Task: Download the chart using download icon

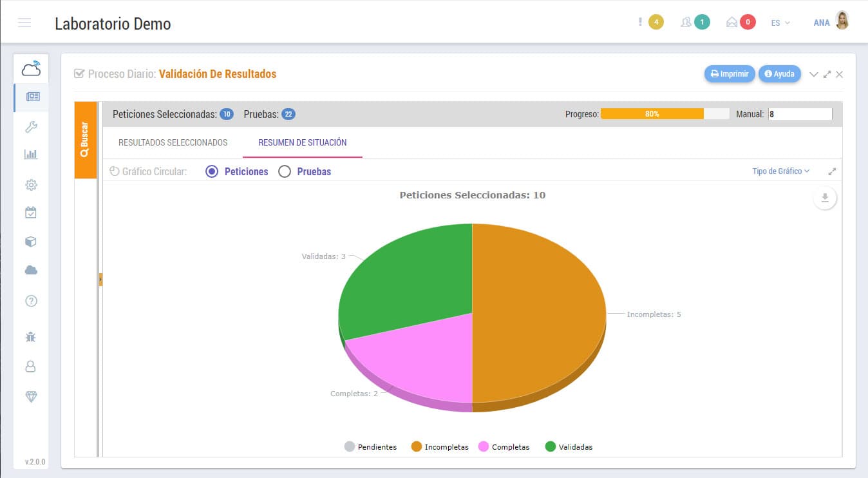Action: click(x=825, y=198)
